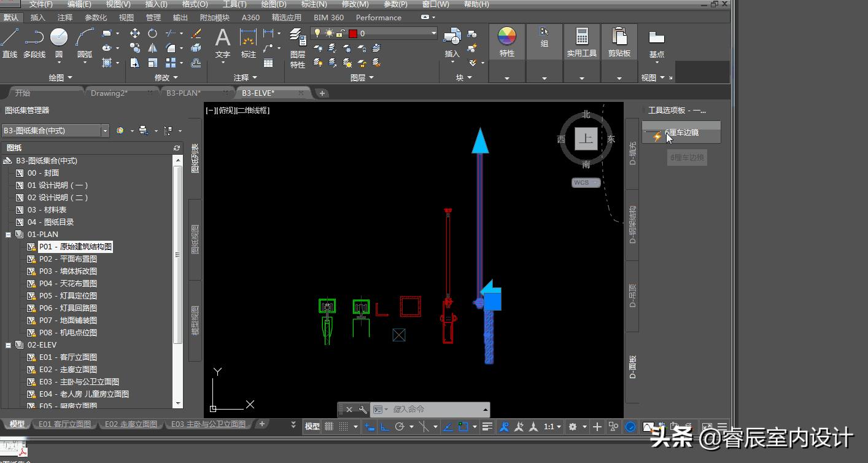
Task: Toggle grid display in status bar
Action: [x=330, y=427]
